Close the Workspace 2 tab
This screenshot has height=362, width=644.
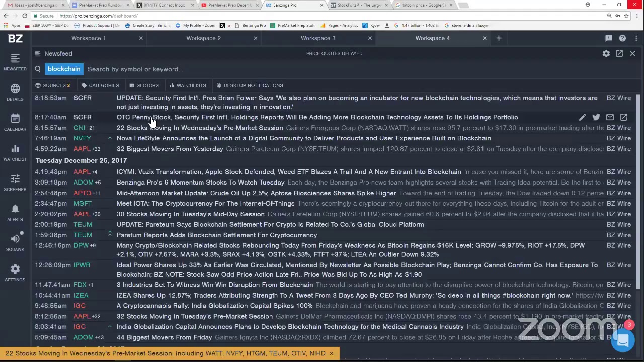coord(255,38)
